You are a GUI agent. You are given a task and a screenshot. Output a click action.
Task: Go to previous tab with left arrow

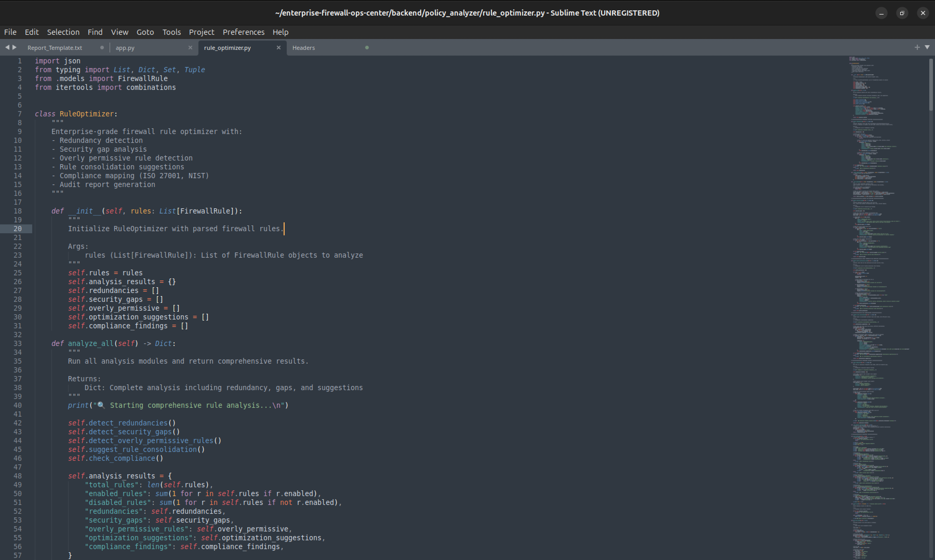[x=7, y=47]
